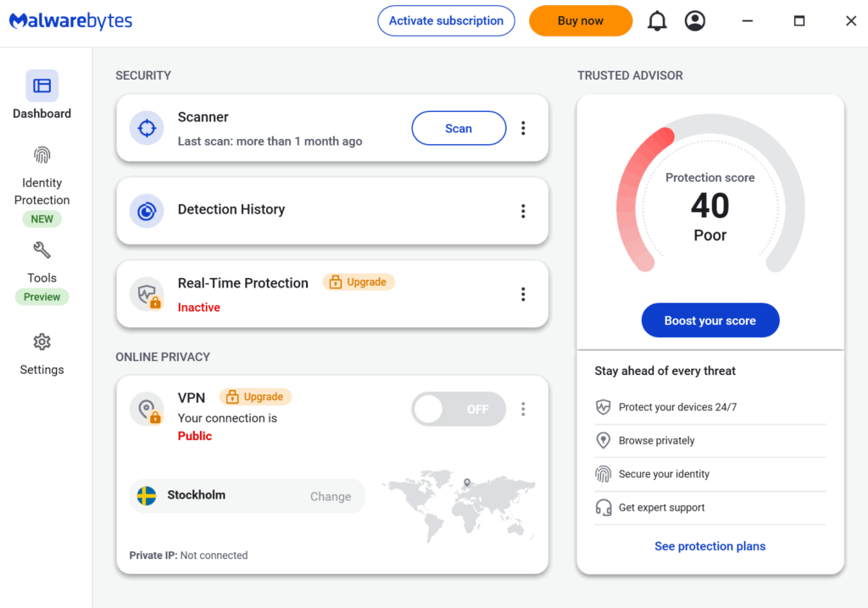
Task: Open Detection History three-dot menu
Action: click(x=523, y=211)
